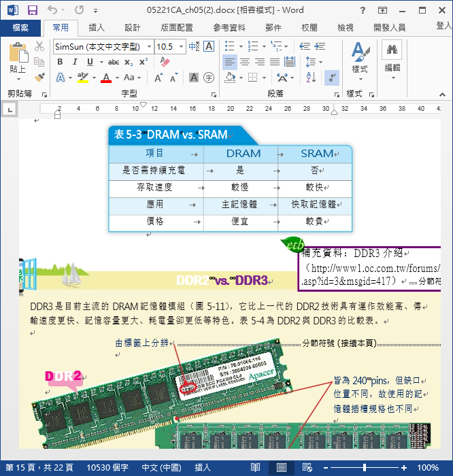This screenshot has height=476, width=453.
Task: Click the 10530 個字 word count
Action: click(107, 468)
